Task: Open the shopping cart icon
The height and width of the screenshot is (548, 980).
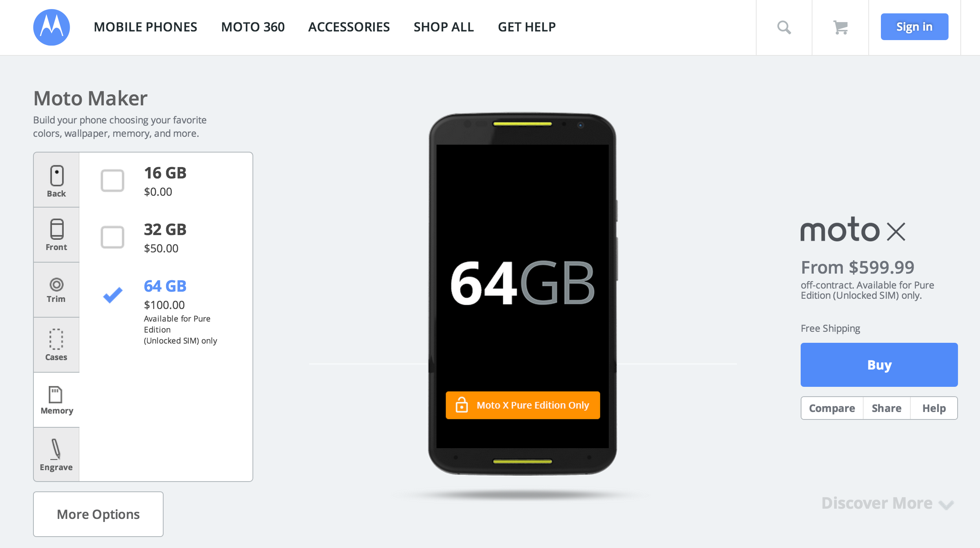Action: click(x=840, y=28)
